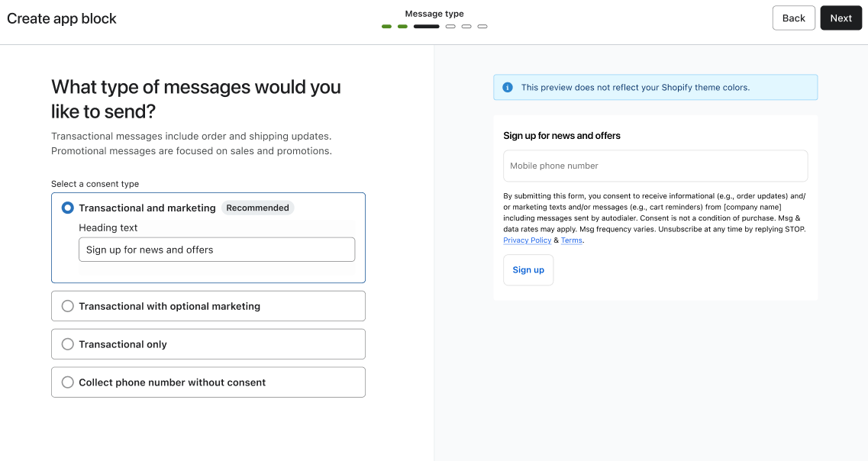The width and height of the screenshot is (868, 461).
Task: Click the Sign up button in preview
Action: click(528, 270)
